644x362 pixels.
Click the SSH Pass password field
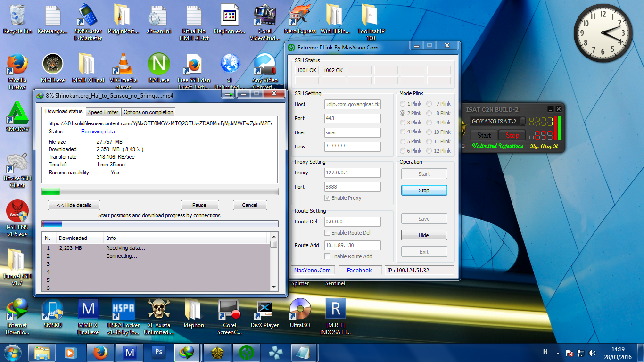[x=352, y=147]
